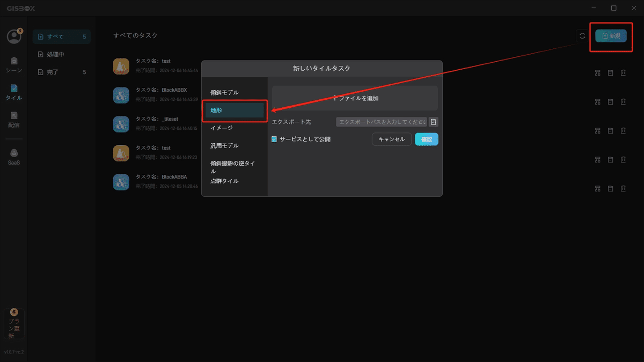The height and width of the screenshot is (362, 644).
Task: Delete the BlockABBA task
Action: point(623,189)
